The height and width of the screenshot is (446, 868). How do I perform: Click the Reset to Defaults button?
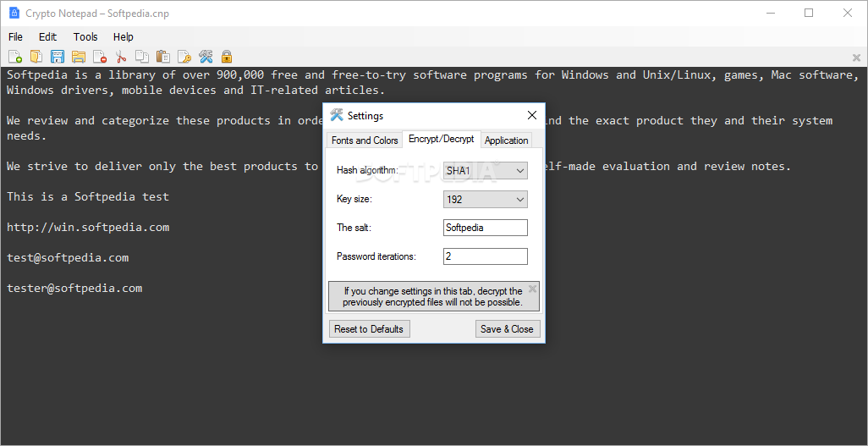point(369,328)
